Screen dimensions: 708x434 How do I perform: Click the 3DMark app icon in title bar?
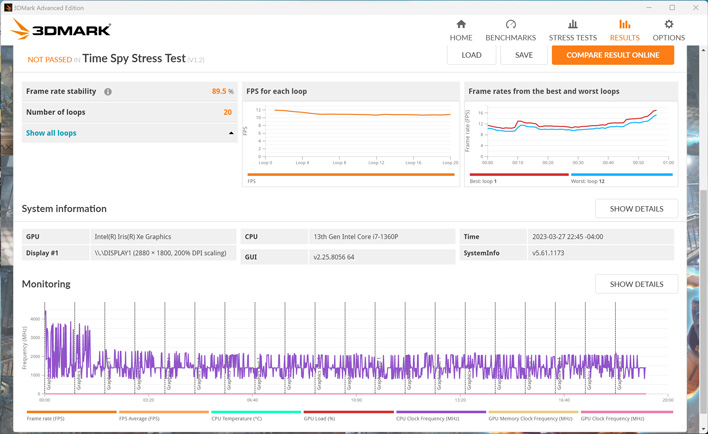[8, 7]
